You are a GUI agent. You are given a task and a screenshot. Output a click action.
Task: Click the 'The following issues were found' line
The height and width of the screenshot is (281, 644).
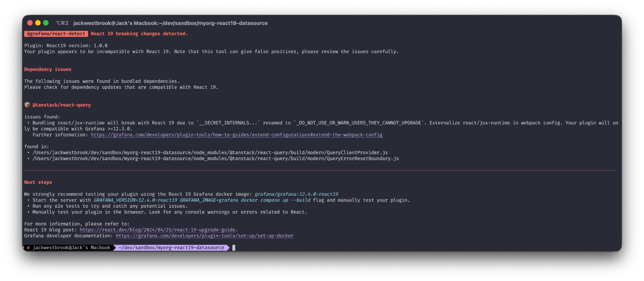coord(102,81)
